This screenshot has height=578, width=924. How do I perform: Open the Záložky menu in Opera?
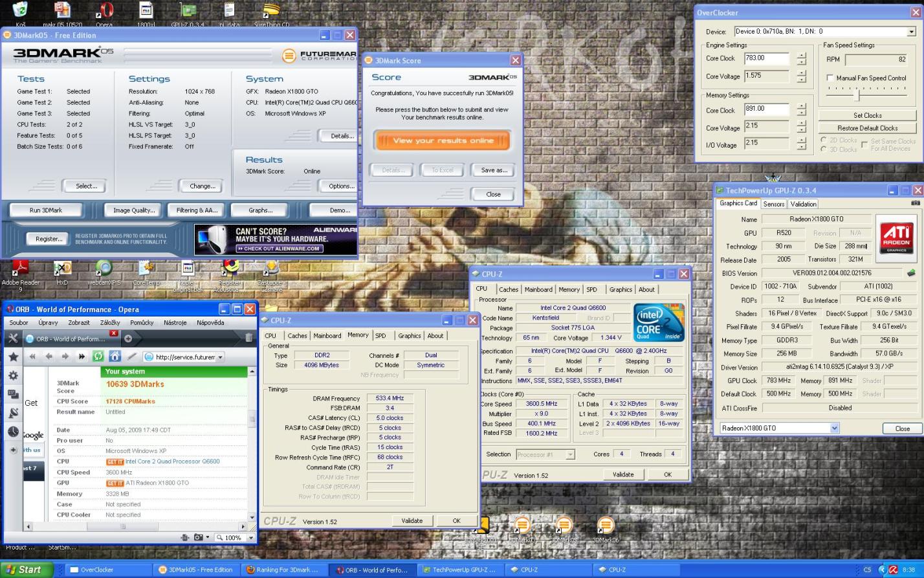coord(110,322)
